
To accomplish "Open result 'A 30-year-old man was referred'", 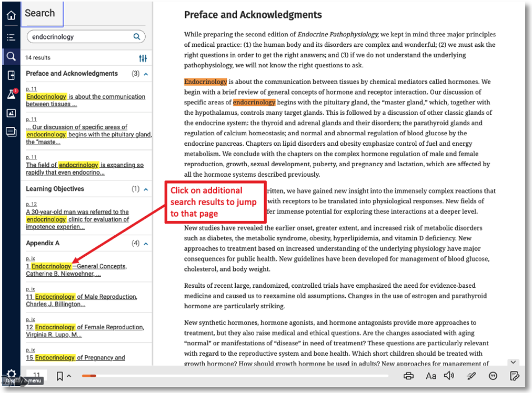I will [x=77, y=219].
